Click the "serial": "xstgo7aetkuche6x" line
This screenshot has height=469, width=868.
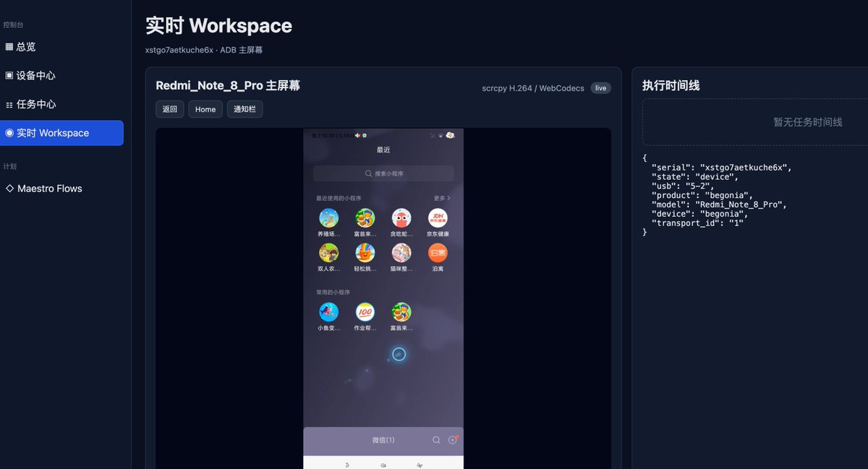coord(721,167)
